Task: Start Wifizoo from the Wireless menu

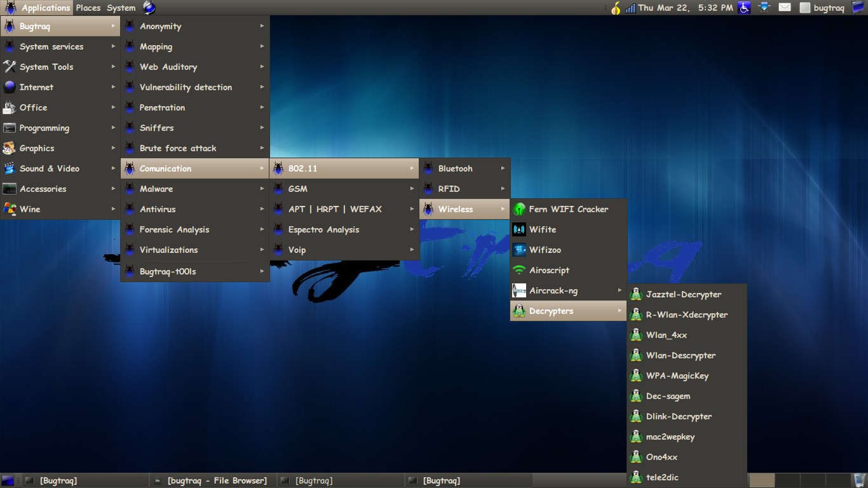Action: (545, 250)
